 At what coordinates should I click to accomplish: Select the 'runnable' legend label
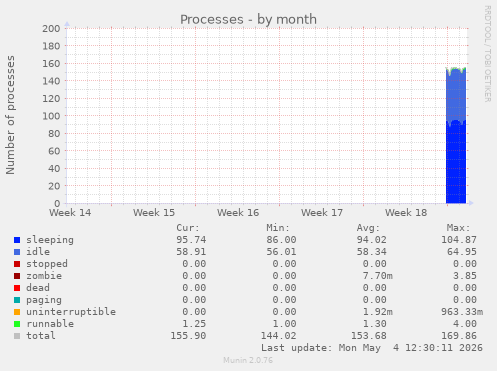click(50, 324)
